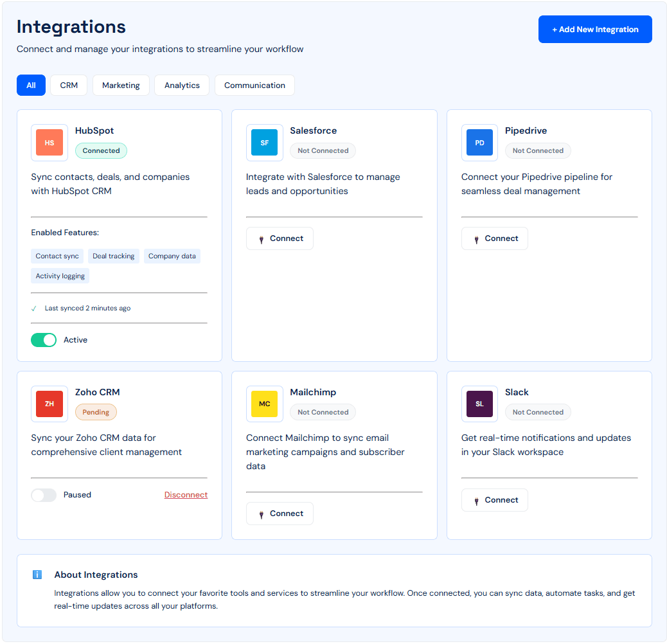The height and width of the screenshot is (644, 667).
Task: Click the Slack SL logo icon
Action: pos(479,404)
